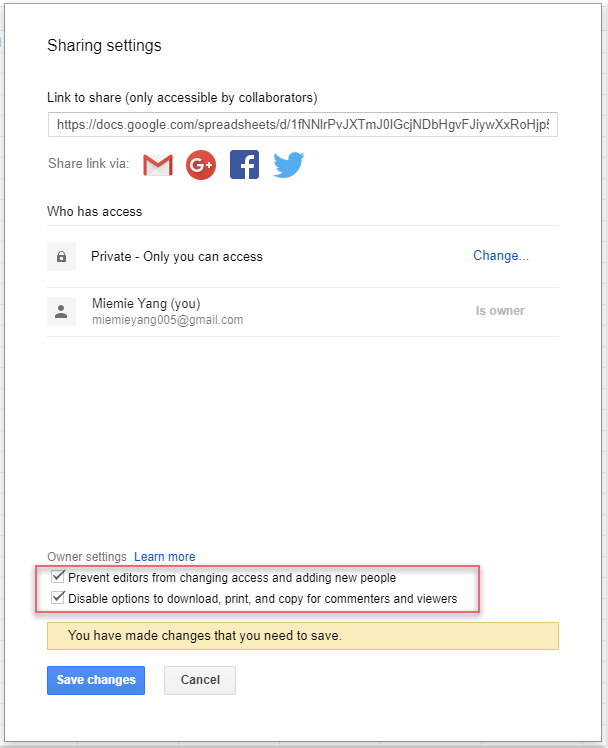Select the Miemie Yang (you) name entry
This screenshot has width=608, height=748.
coord(146,303)
